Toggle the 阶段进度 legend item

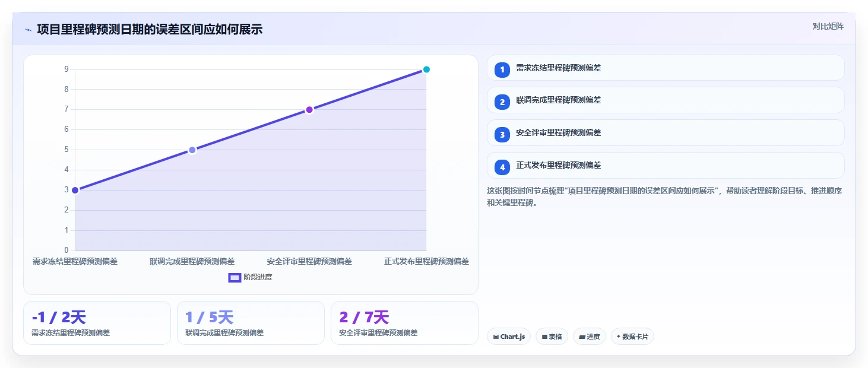pyautogui.click(x=250, y=277)
